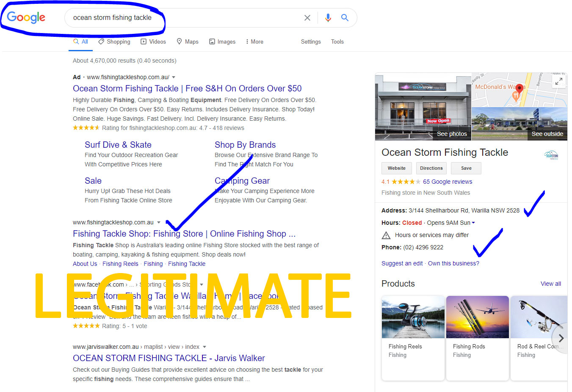Open the Sale sitelink
Image resolution: width=572 pixels, height=392 pixels.
click(93, 181)
